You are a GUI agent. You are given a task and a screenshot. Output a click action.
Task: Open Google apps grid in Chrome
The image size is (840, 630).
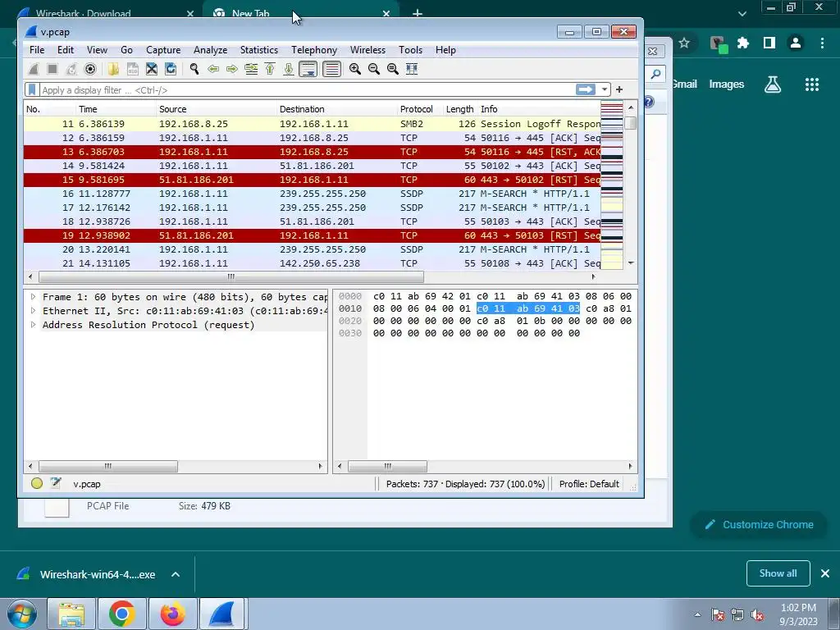pos(812,84)
